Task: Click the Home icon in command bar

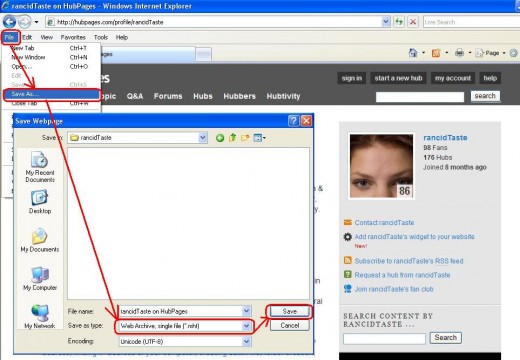Action: point(413,53)
